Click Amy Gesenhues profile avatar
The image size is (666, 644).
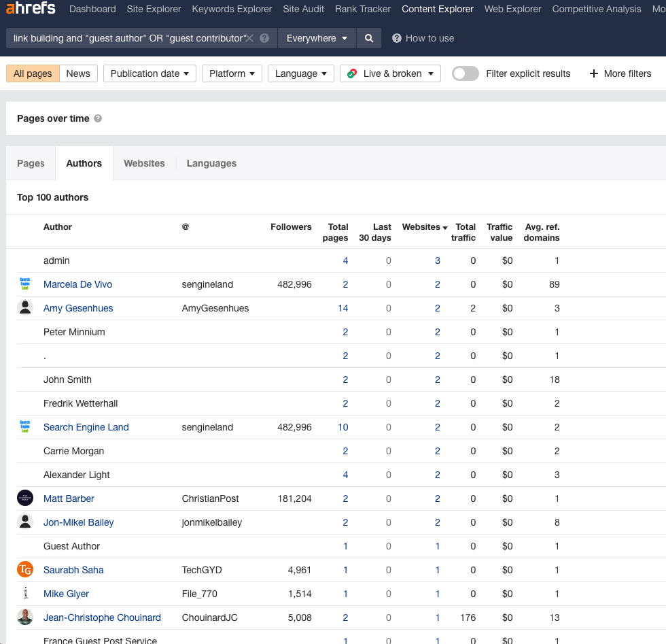point(25,307)
